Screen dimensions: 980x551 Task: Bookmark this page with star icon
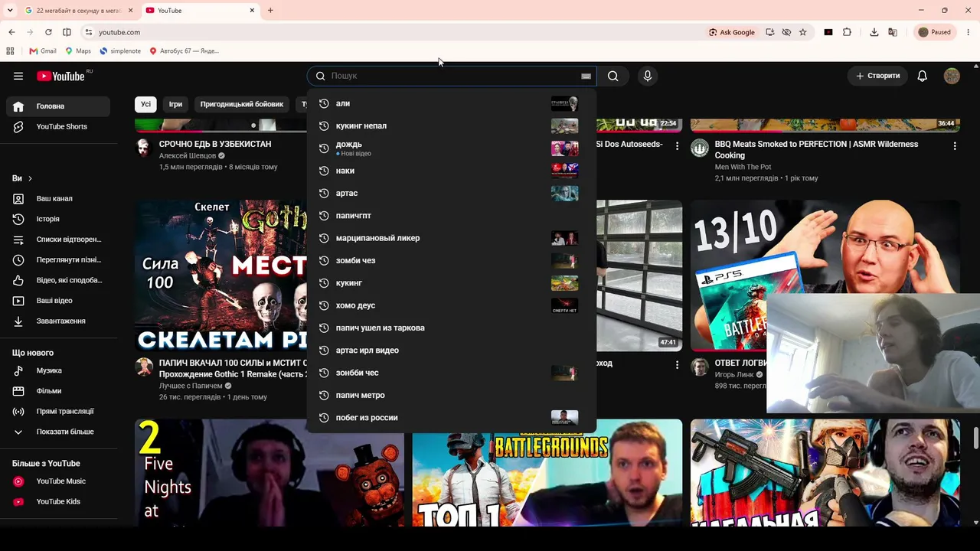802,32
